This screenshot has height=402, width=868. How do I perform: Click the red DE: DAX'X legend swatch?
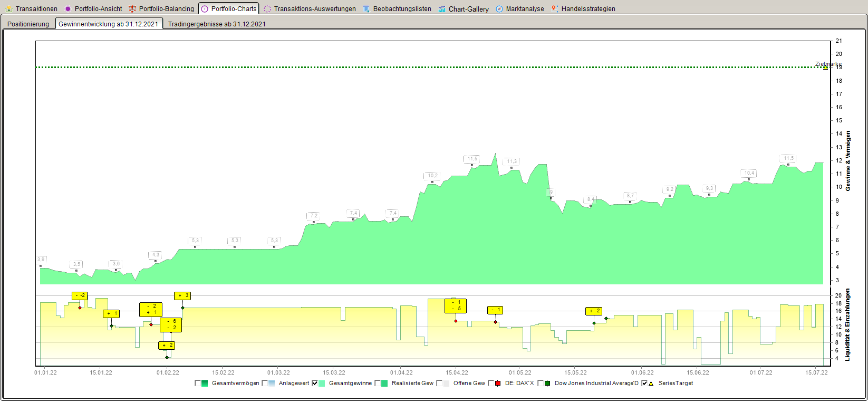[x=498, y=384]
